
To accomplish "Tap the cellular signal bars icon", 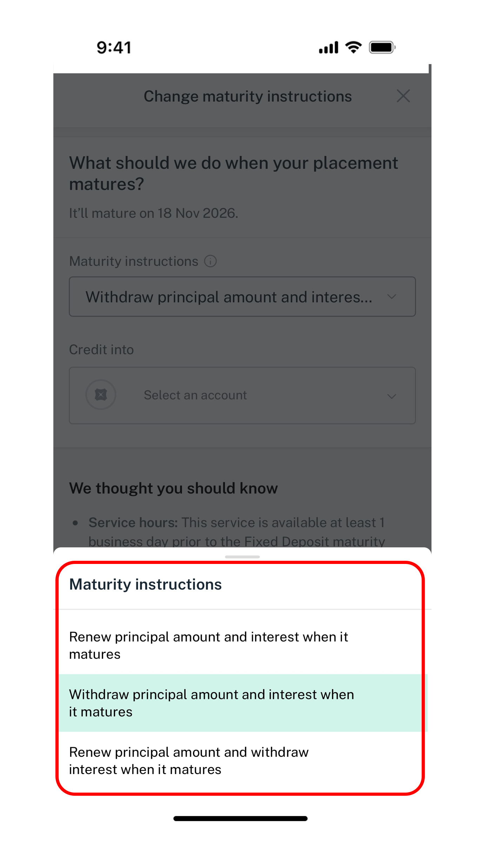I will click(328, 47).
